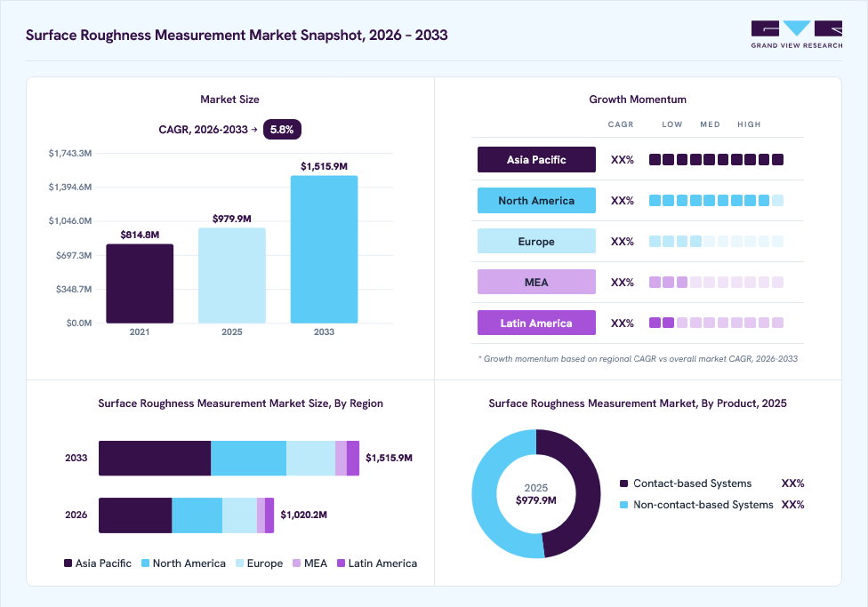
Task: Click the $697.3M axis label
Action: point(74,255)
